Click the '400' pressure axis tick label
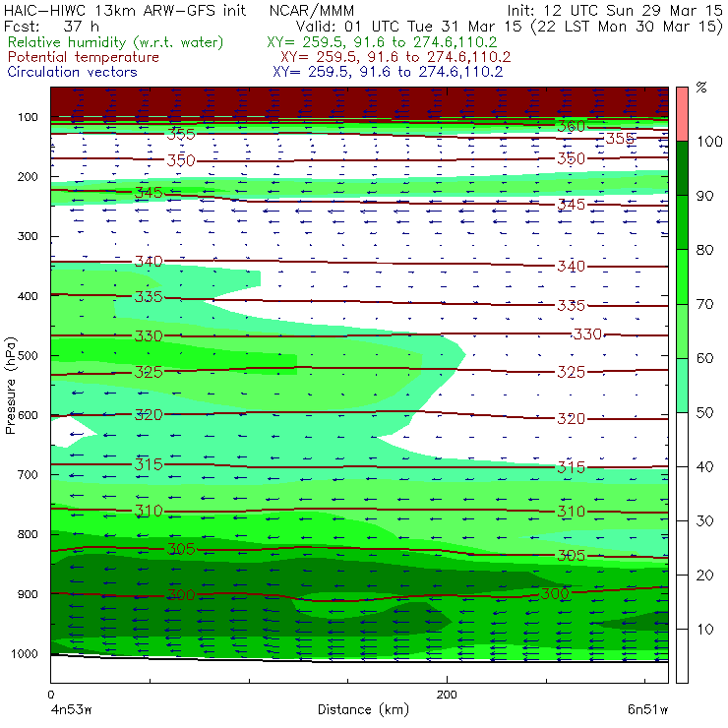 (28, 296)
